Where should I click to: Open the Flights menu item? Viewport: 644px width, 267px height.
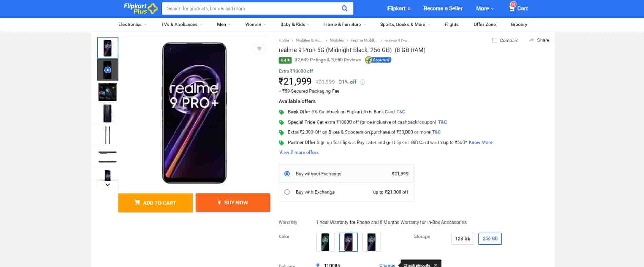[451, 24]
